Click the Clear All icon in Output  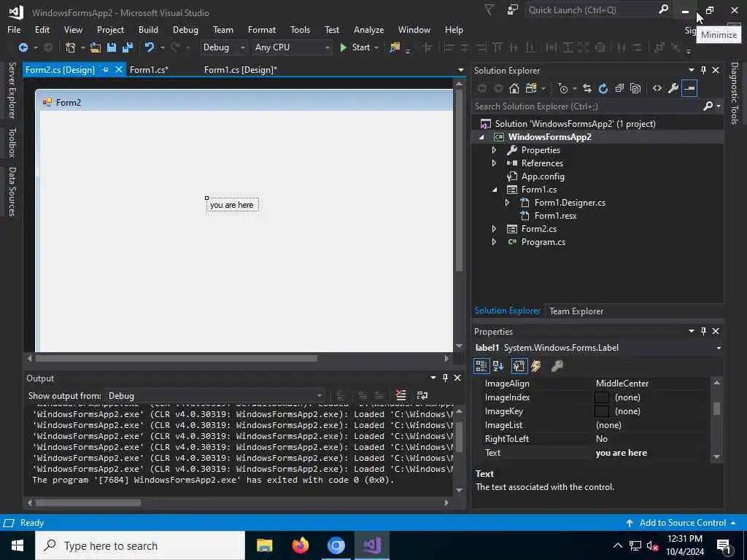pyautogui.click(x=401, y=395)
